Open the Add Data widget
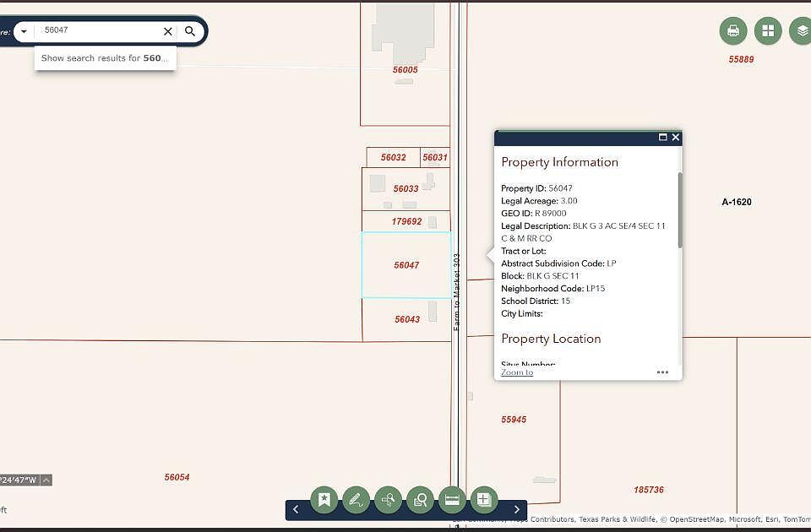 (x=483, y=499)
